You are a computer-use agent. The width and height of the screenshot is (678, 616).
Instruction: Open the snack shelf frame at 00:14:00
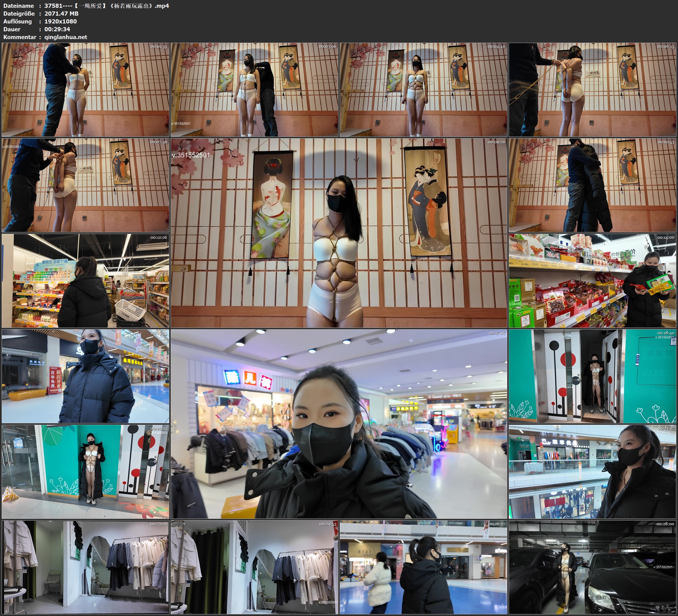coord(592,280)
